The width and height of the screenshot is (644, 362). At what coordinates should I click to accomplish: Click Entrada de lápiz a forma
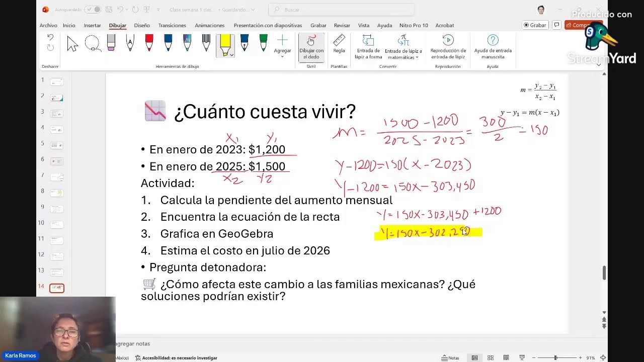[368, 47]
